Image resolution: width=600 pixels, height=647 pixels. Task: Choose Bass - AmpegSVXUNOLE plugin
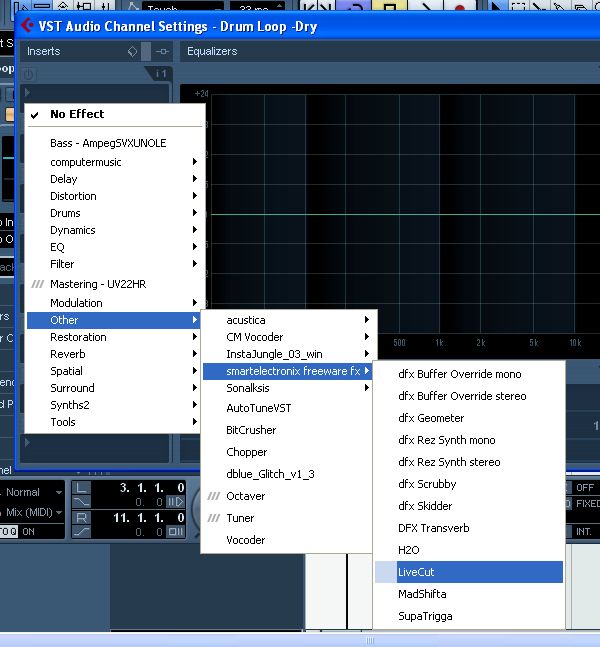[115, 143]
